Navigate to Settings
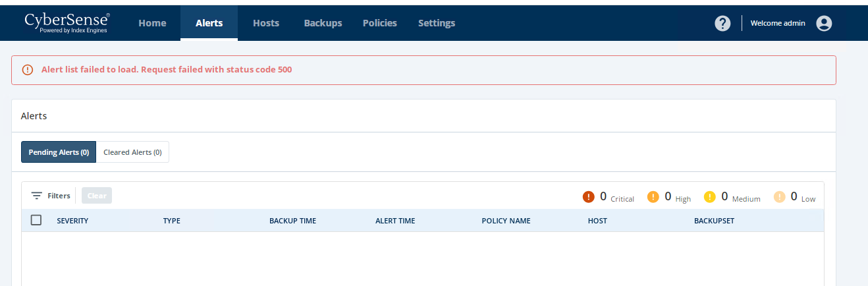 point(437,23)
